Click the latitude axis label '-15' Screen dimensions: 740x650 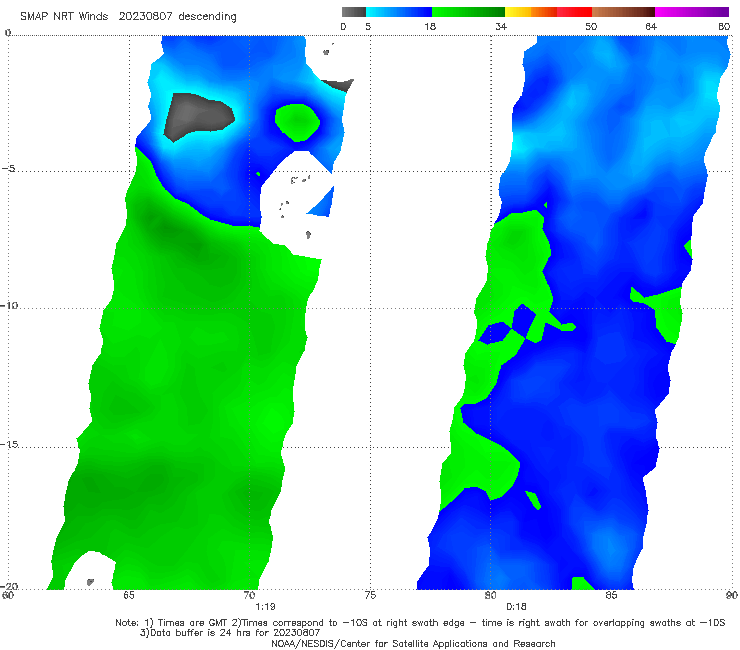pos(9,444)
